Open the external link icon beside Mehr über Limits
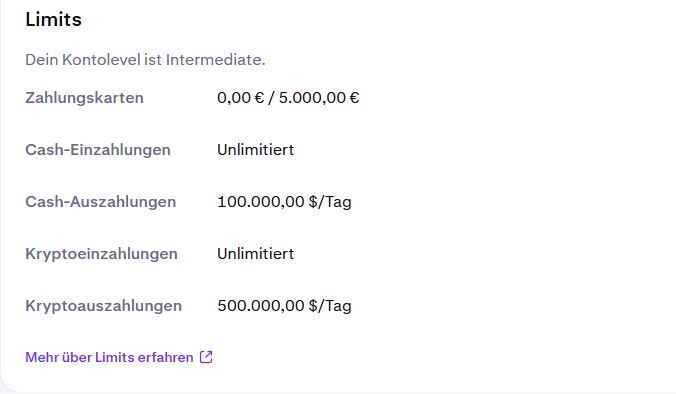 coord(206,357)
